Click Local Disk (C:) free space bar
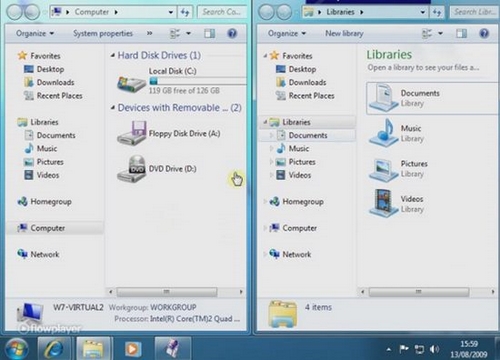This screenshot has height=360, width=500. click(198, 81)
